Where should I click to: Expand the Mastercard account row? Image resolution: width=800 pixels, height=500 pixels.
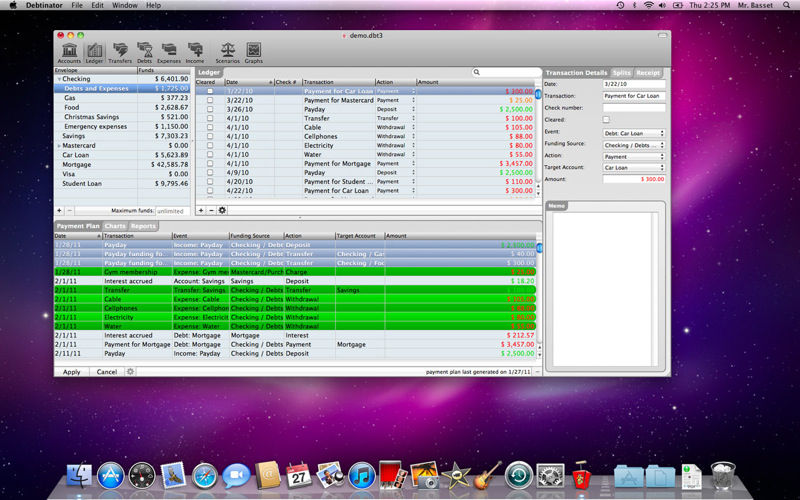[x=59, y=146]
